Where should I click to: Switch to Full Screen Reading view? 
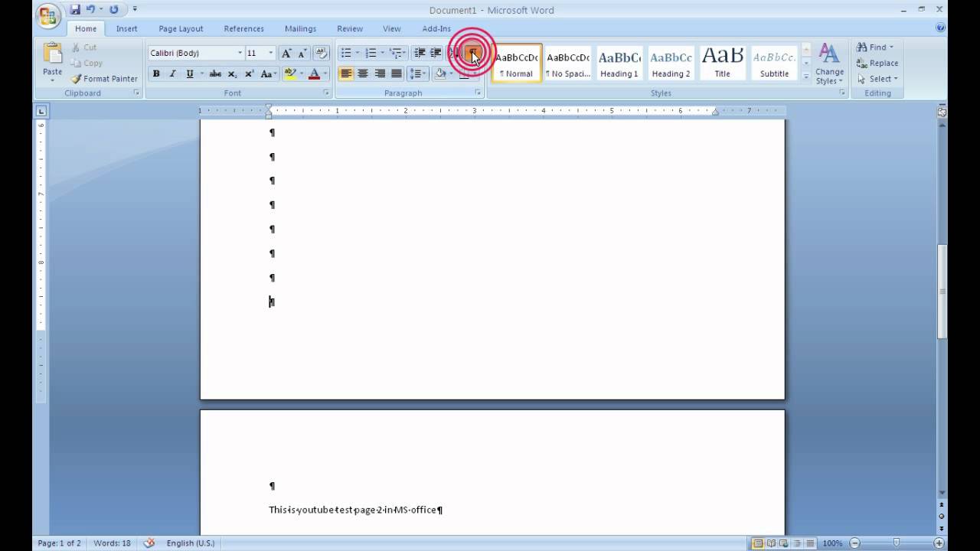[x=771, y=543]
